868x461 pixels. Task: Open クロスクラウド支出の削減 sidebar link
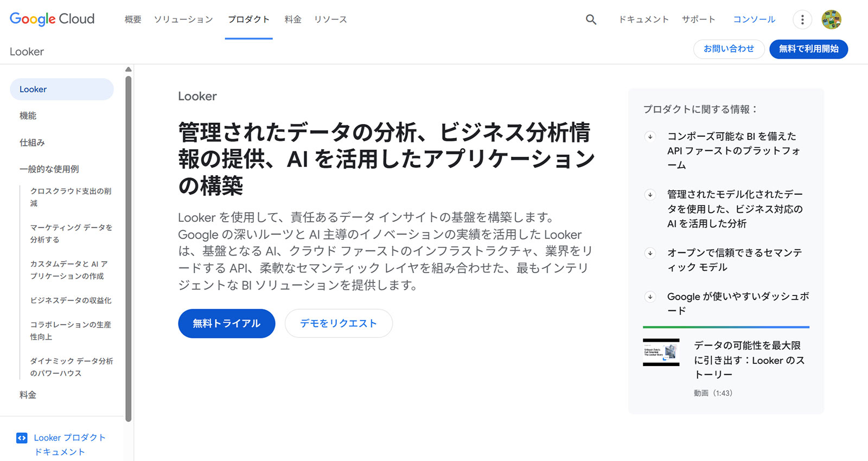[x=71, y=197]
